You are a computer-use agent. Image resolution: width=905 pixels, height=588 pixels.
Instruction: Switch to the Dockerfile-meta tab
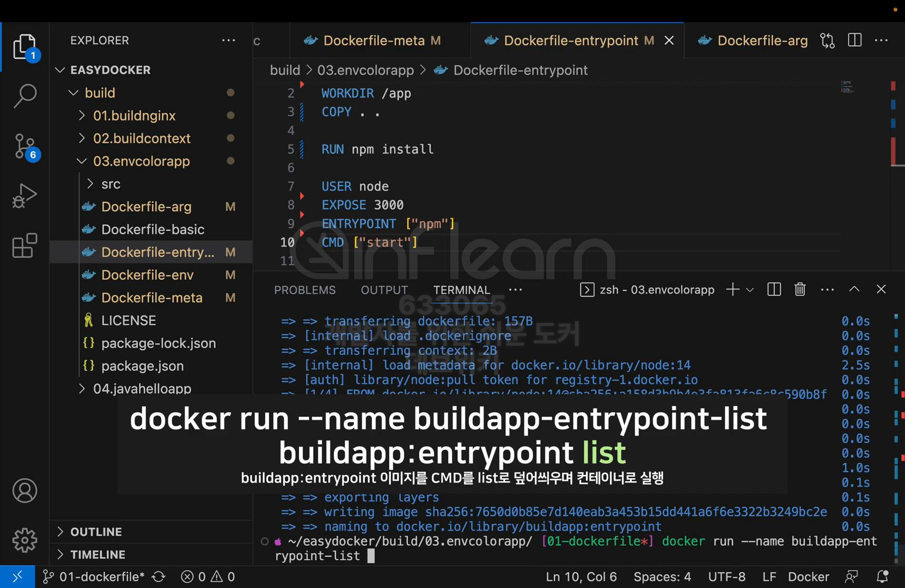pyautogui.click(x=380, y=40)
